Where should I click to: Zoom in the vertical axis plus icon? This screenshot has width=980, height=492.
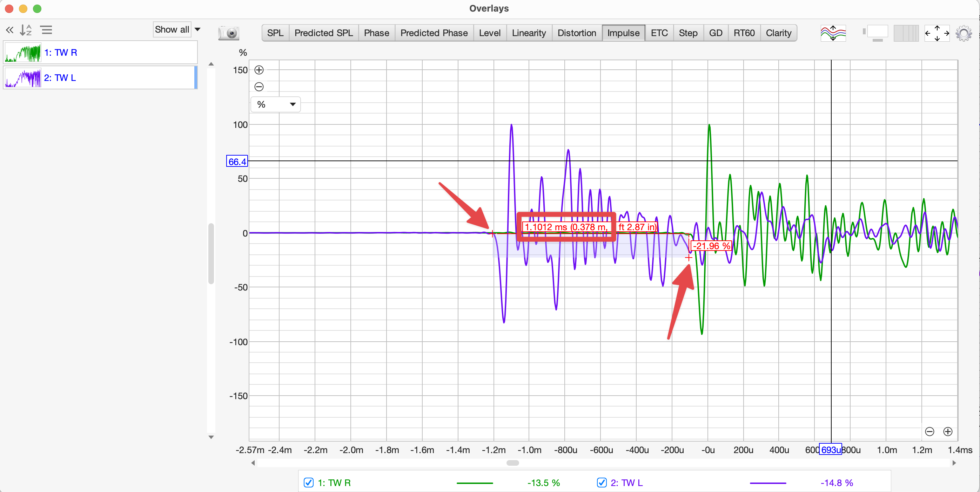[x=259, y=70]
